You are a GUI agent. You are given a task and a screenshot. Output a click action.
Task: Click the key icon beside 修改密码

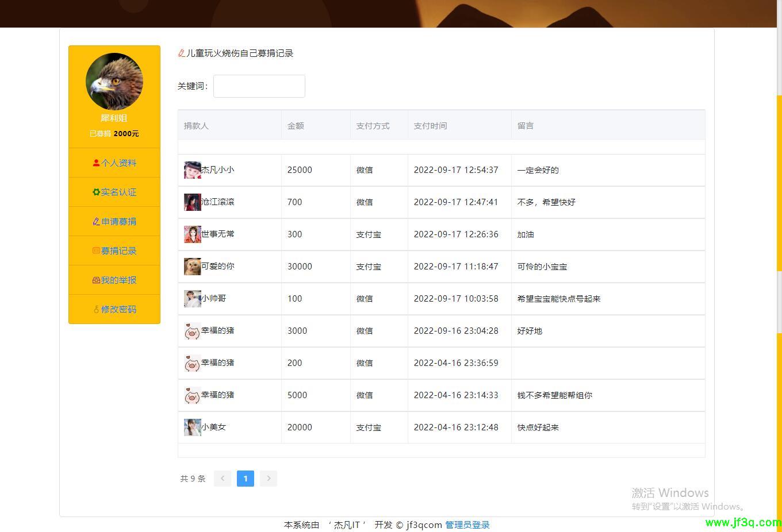tap(96, 309)
